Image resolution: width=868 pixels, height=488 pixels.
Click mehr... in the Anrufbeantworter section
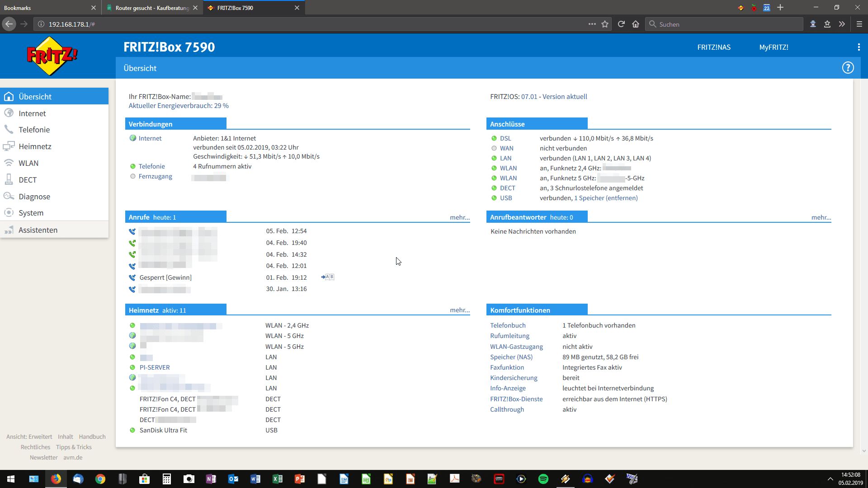pos(821,217)
